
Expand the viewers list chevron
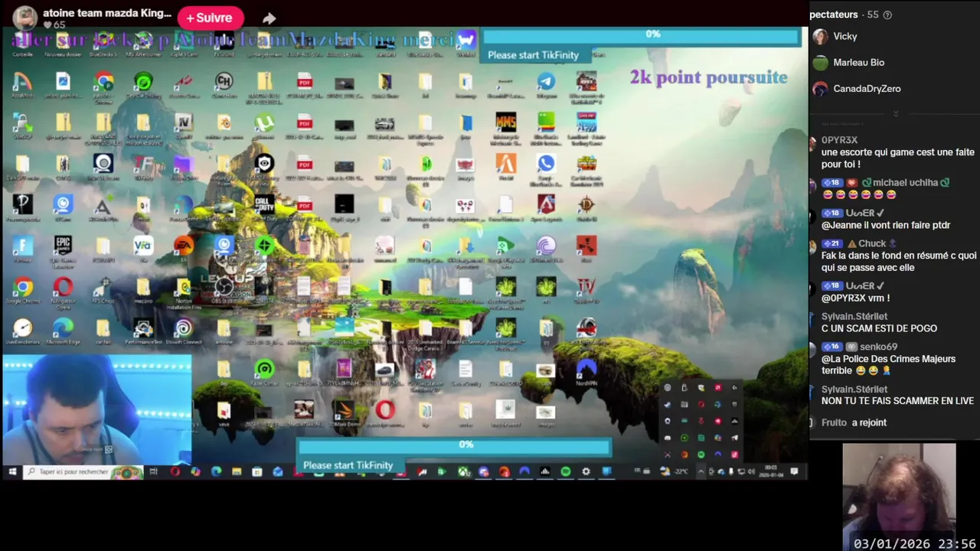point(895,114)
